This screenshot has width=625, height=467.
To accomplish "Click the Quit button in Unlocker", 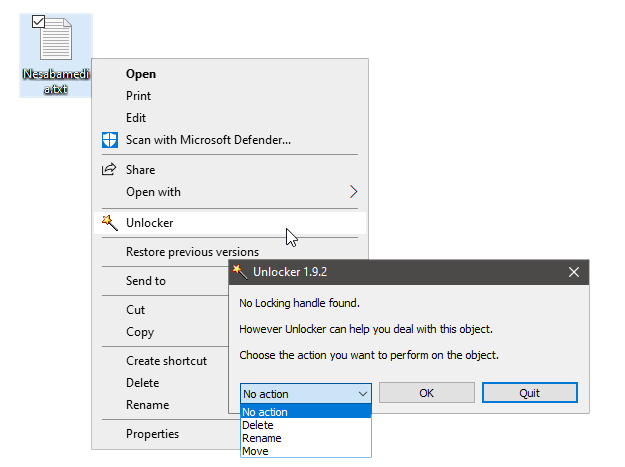I will (x=530, y=393).
